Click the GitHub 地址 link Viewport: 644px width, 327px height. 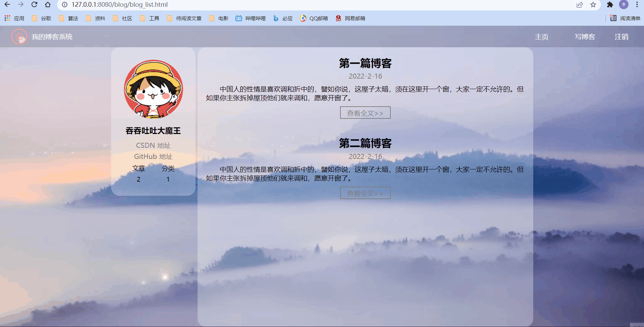point(153,156)
